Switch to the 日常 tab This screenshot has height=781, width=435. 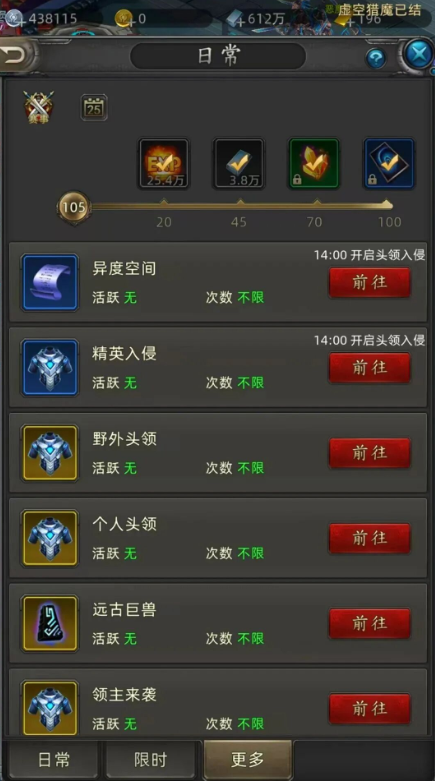pos(53,760)
